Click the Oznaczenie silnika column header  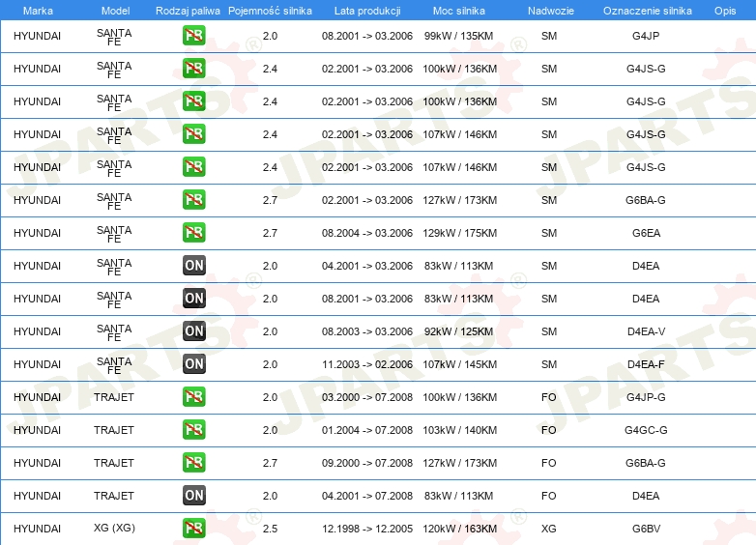pyautogui.click(x=648, y=11)
